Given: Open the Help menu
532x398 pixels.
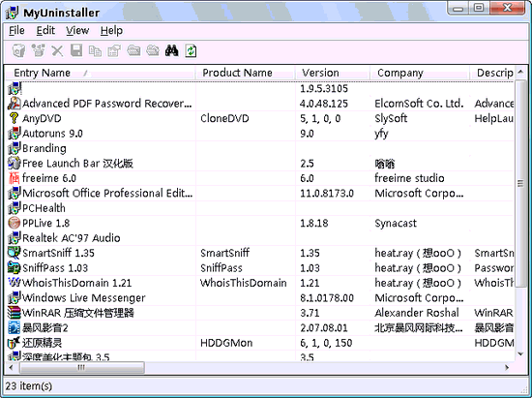Looking at the screenshot, I should (x=111, y=31).
